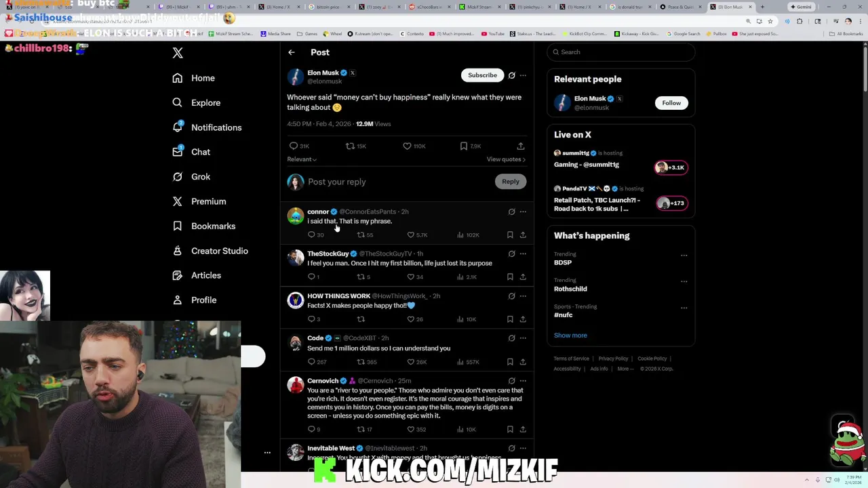This screenshot has height=488, width=868.
Task: Open Grok action on HOW THINGS WORK reply
Action: point(512,296)
